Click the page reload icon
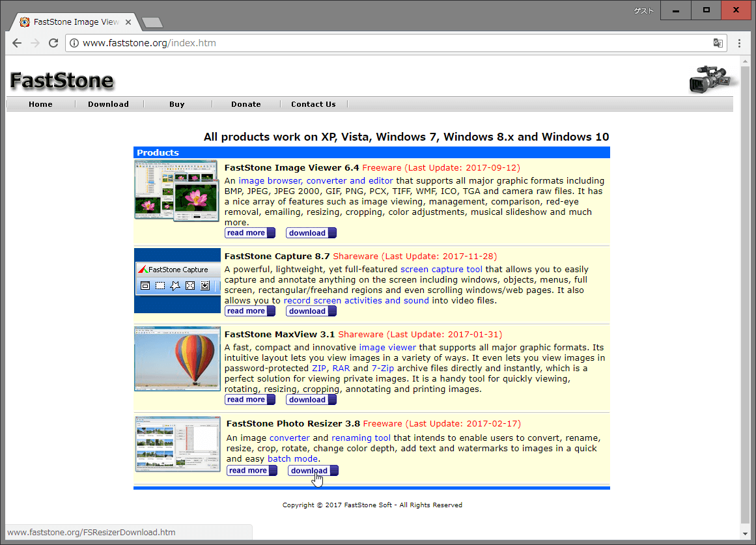This screenshot has height=545, width=756. (53, 43)
